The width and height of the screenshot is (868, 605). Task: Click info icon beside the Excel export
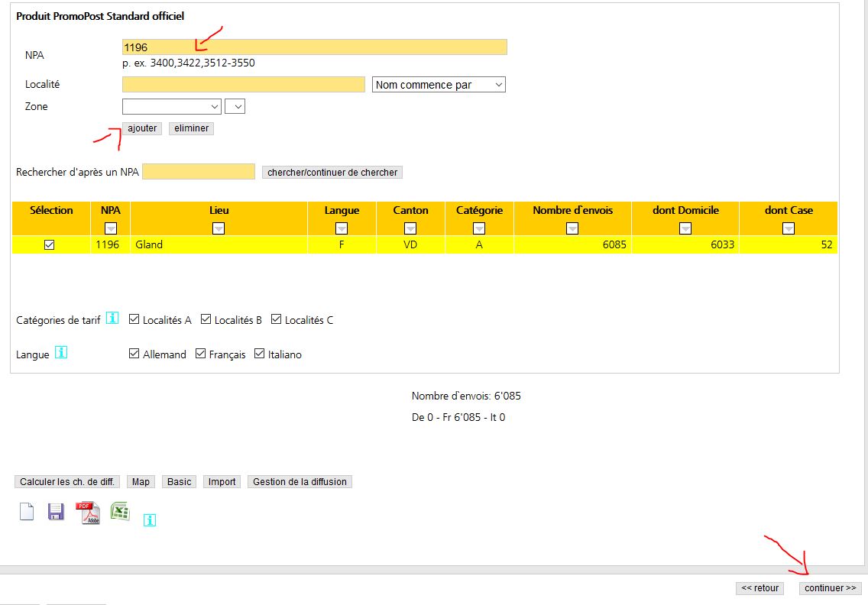pos(150,520)
